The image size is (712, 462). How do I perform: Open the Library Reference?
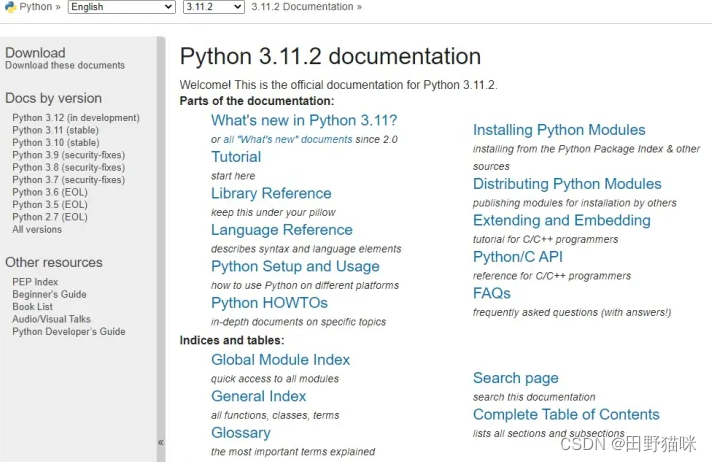(x=271, y=193)
